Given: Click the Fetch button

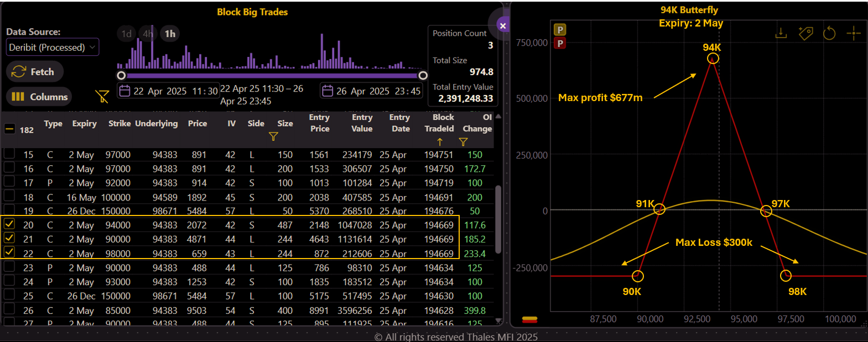Looking at the screenshot, I should coord(34,72).
